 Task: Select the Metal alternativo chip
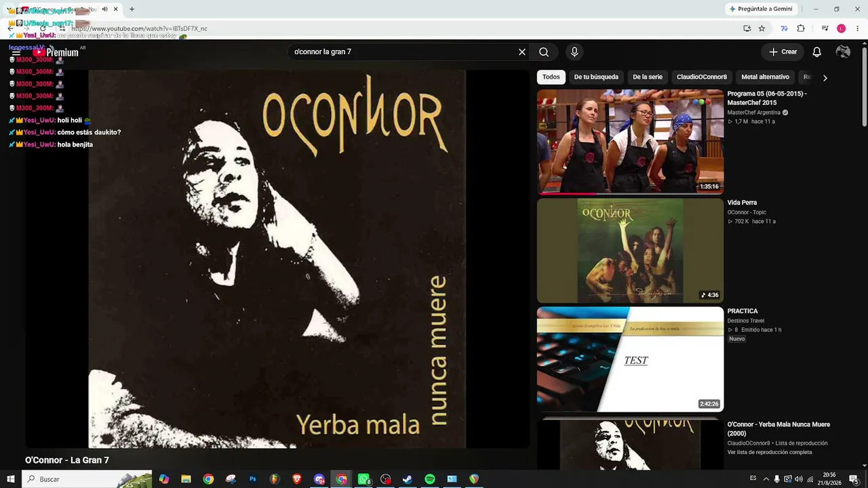pos(765,77)
